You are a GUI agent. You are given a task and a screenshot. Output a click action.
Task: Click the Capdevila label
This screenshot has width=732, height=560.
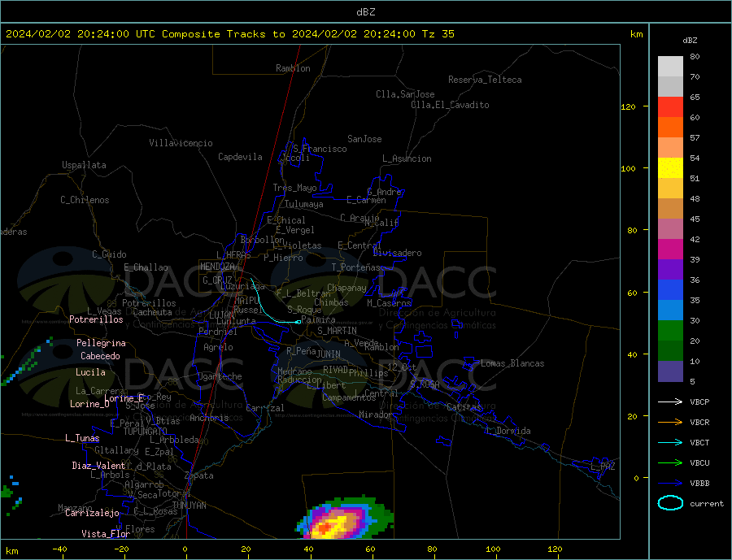click(x=240, y=157)
